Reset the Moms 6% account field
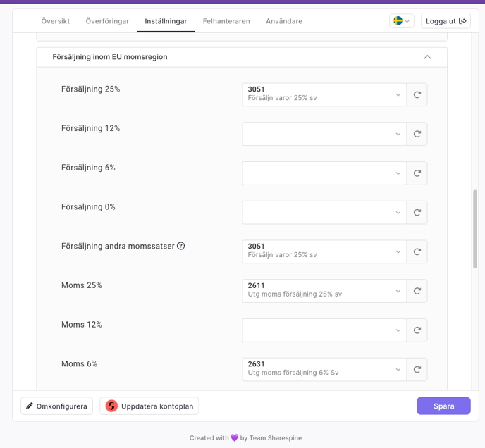Image resolution: width=485 pixels, height=448 pixels. click(417, 370)
